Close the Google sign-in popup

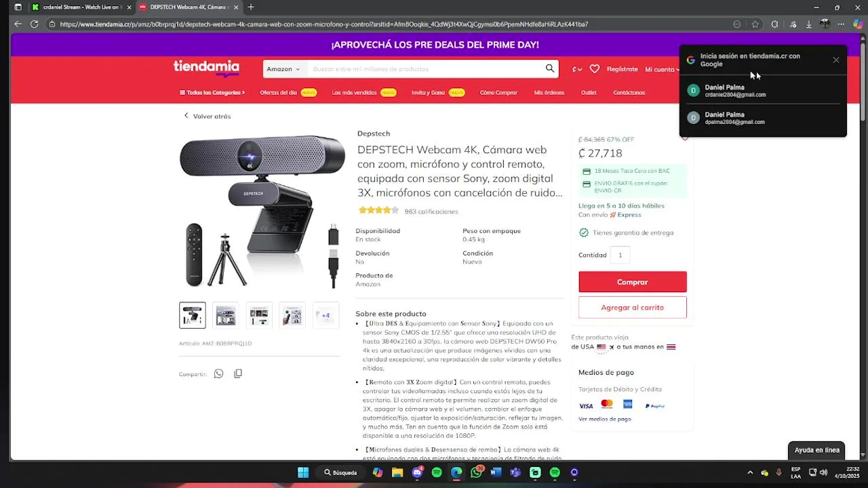[836, 60]
